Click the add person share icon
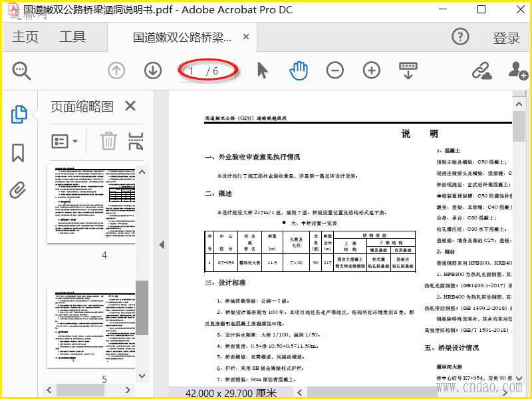 tap(518, 70)
